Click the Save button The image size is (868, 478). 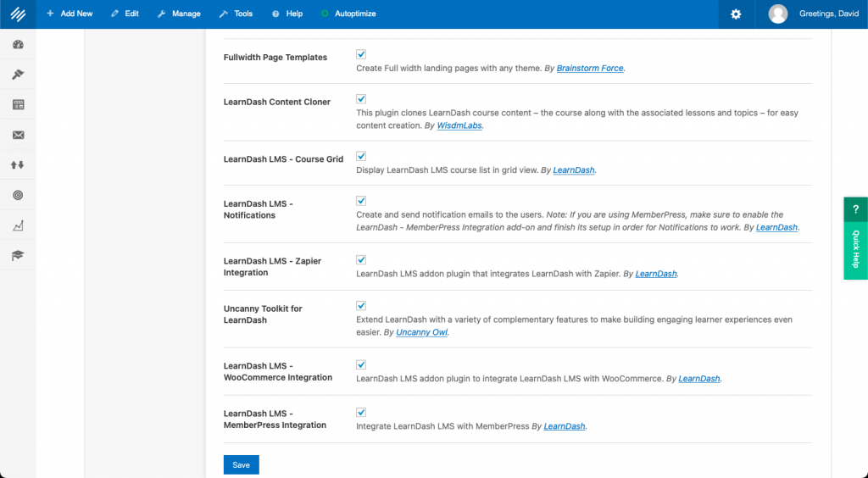pos(241,464)
